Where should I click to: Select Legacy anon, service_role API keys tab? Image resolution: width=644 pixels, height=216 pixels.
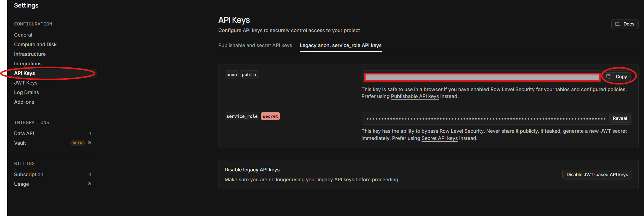point(341,45)
